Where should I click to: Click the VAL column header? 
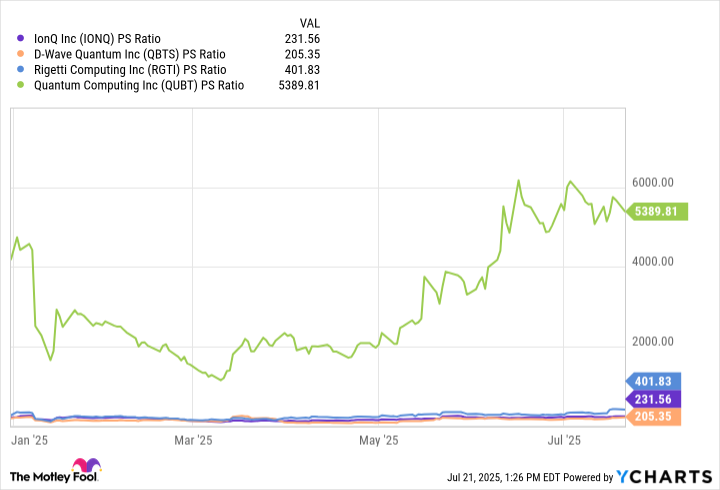tap(310, 21)
